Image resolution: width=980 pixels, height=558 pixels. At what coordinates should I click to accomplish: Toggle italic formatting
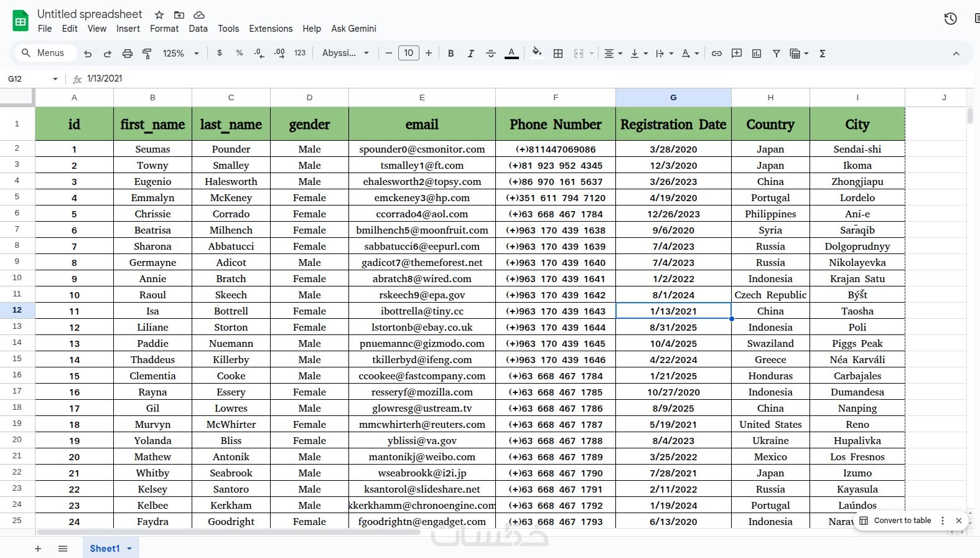tap(471, 54)
